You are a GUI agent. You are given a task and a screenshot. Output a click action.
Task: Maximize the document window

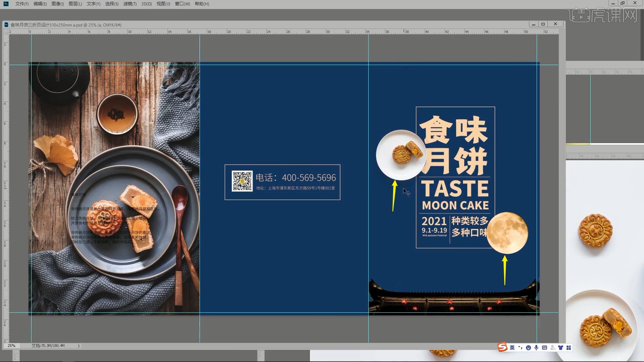543,24
